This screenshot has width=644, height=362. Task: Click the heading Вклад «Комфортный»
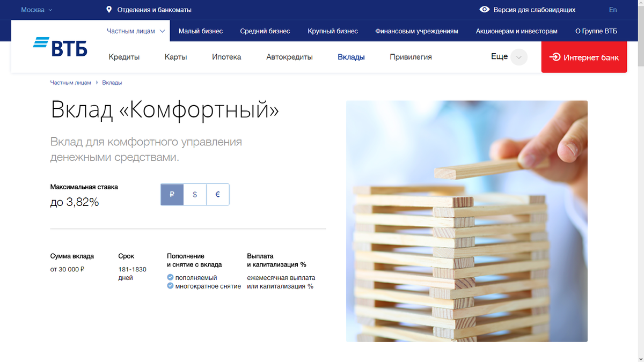pyautogui.click(x=165, y=110)
